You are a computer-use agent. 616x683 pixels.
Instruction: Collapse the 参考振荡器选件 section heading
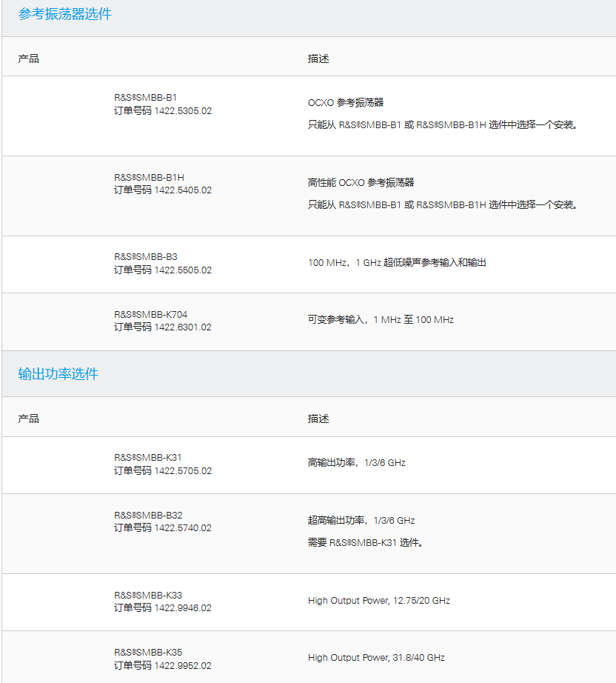pos(65,14)
